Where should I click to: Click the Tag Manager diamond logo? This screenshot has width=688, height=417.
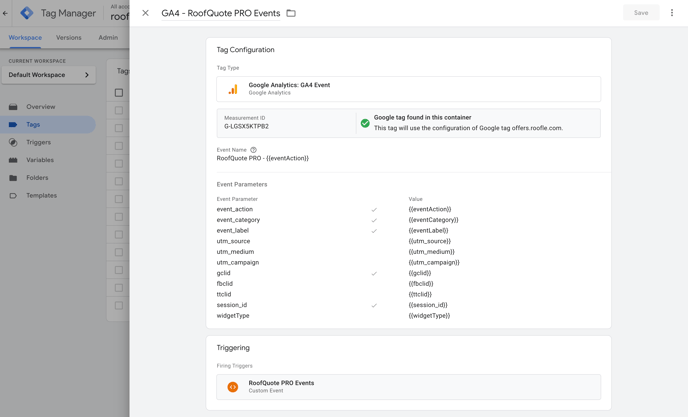(27, 13)
